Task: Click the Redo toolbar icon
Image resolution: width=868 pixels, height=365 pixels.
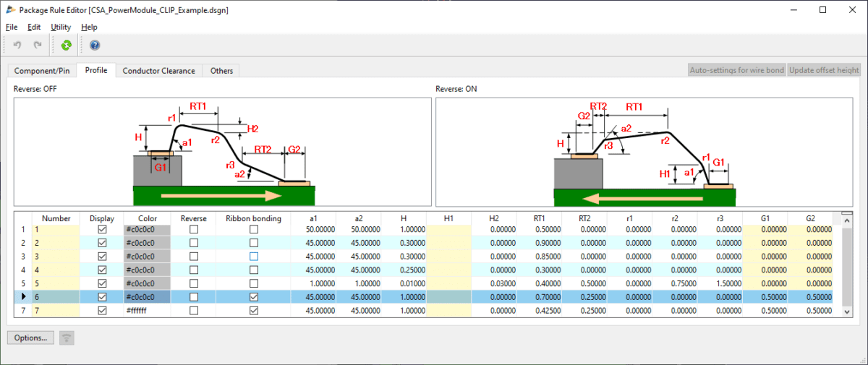Action: pos(38,46)
